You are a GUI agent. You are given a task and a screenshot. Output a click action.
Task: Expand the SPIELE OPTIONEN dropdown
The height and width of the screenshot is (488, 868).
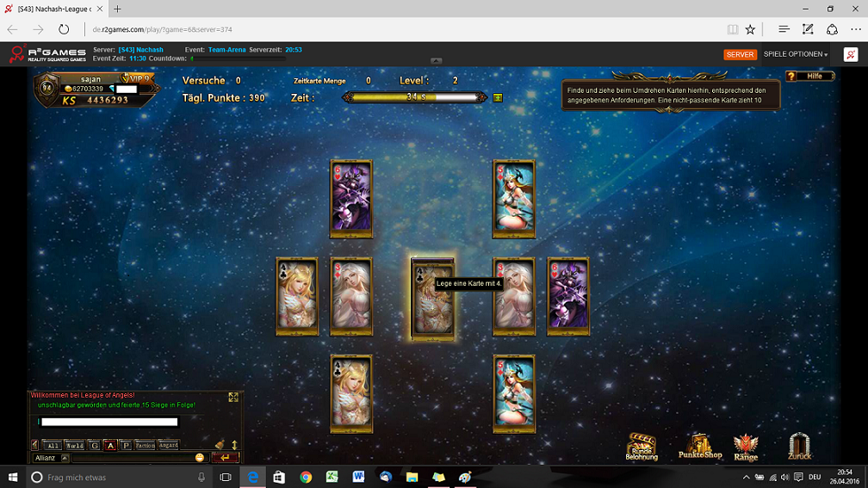tap(796, 54)
